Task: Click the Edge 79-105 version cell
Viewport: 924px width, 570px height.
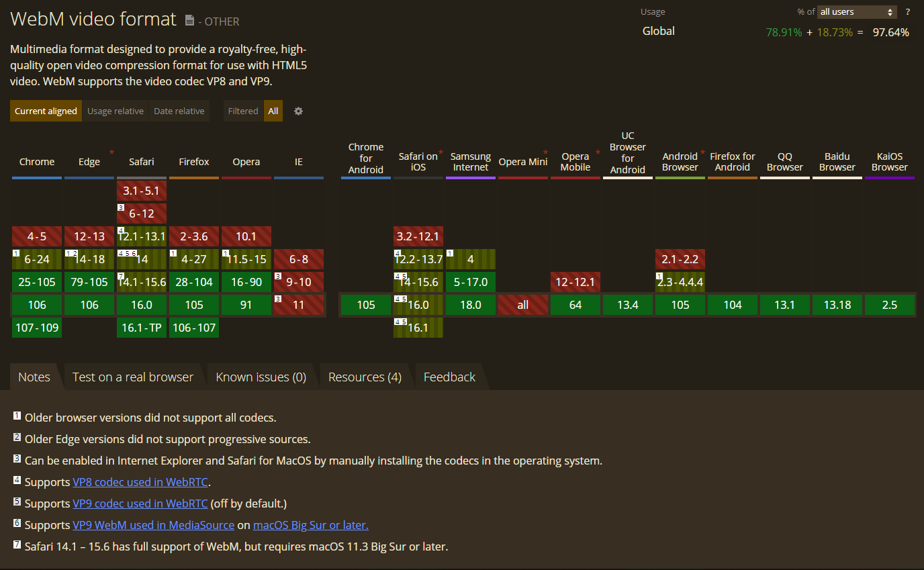Action: 89,282
